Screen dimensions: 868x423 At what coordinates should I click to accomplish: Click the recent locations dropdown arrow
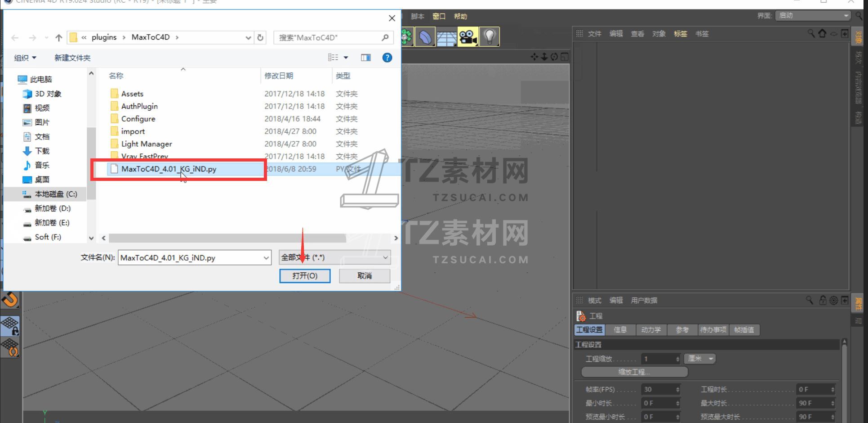click(46, 38)
